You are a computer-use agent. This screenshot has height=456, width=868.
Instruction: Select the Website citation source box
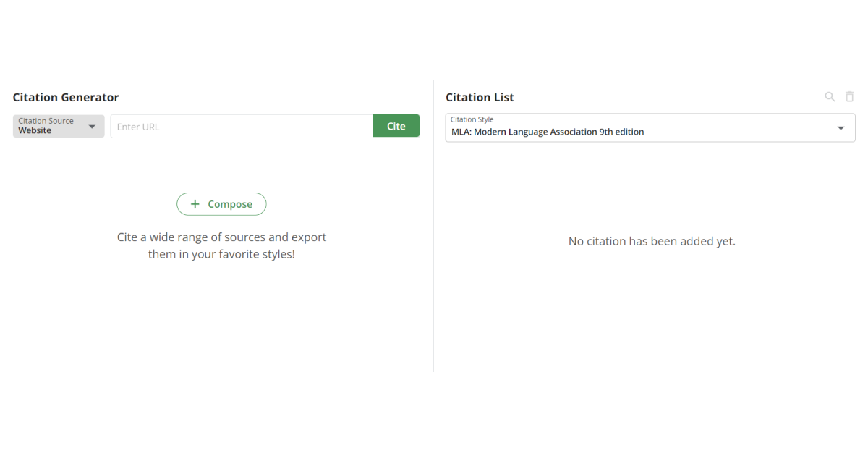point(59,126)
